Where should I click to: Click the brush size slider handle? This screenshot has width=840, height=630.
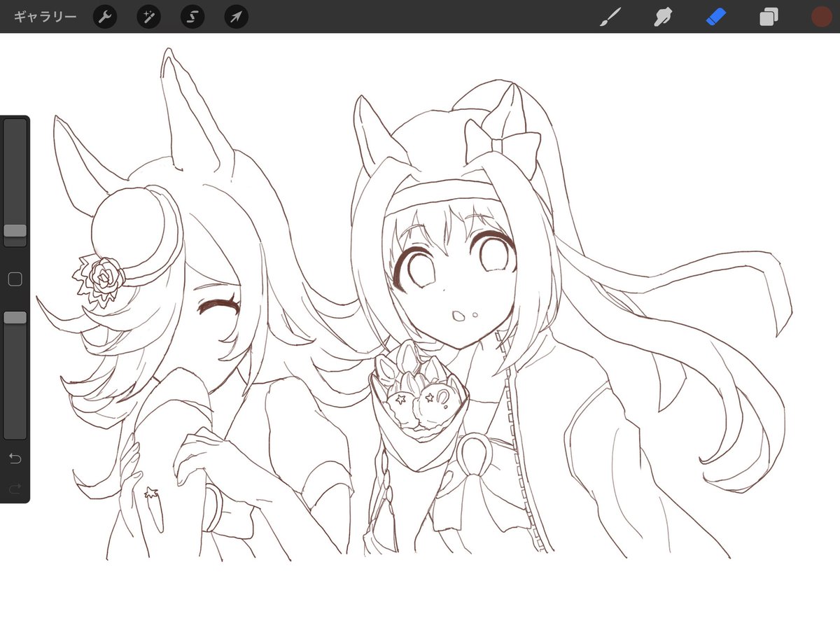click(x=15, y=231)
